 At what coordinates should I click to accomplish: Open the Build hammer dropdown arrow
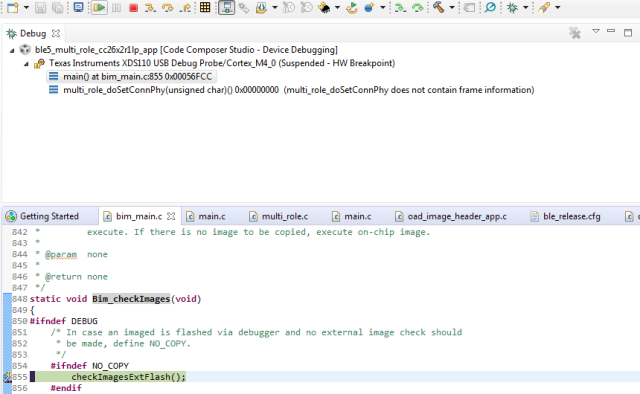tap(452, 7)
